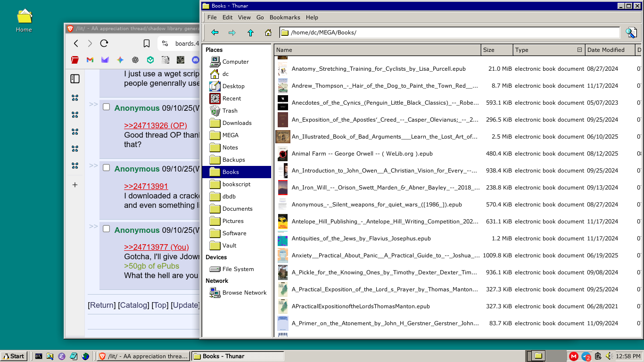Open File System under Devices

coord(237,269)
